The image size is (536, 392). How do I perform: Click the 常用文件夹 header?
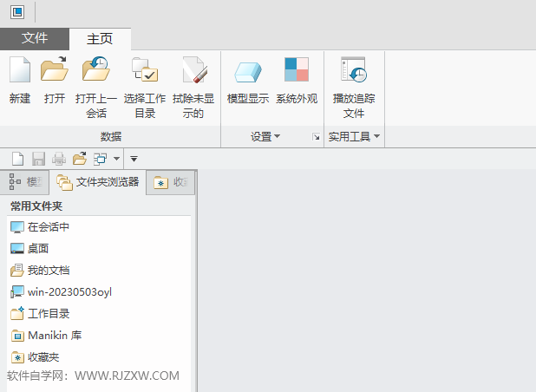click(36, 206)
